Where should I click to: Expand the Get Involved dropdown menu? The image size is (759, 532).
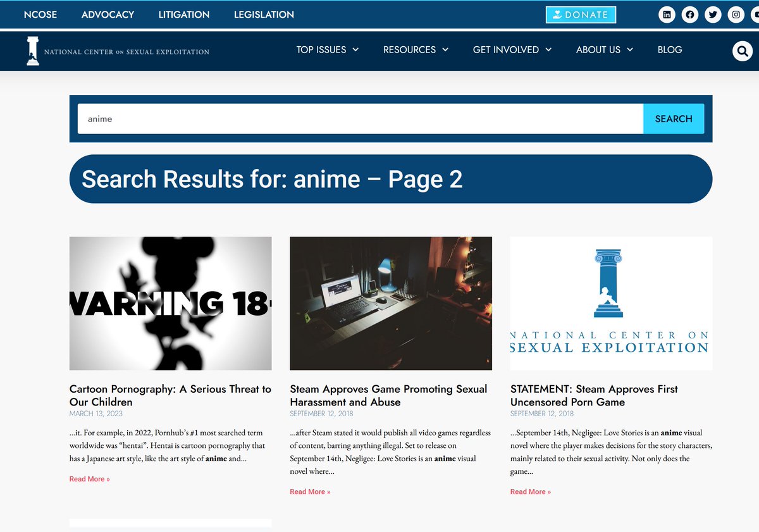512,49
